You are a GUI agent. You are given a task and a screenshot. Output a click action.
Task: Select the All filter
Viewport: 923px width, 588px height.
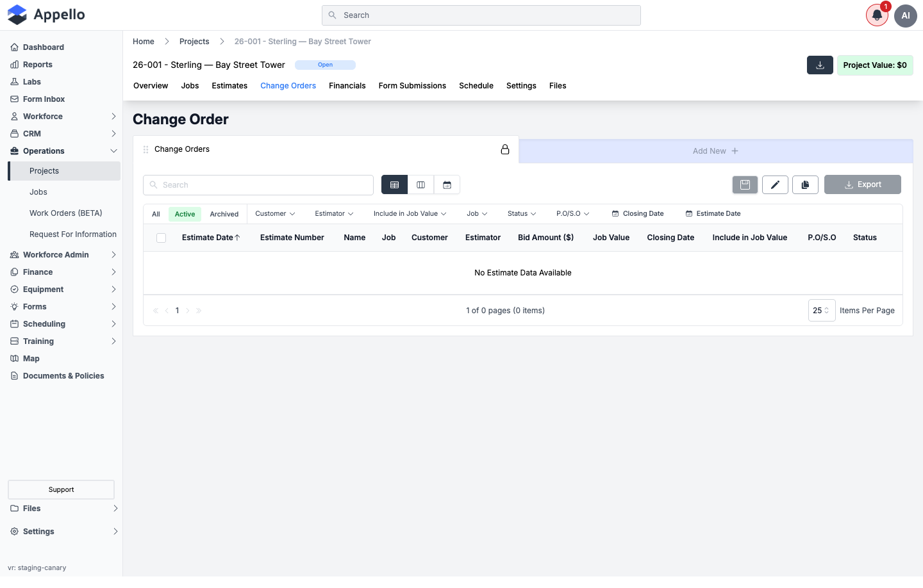pos(156,214)
